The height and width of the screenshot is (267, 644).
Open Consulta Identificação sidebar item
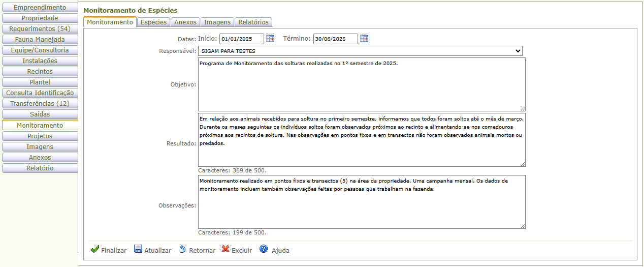[x=40, y=93]
